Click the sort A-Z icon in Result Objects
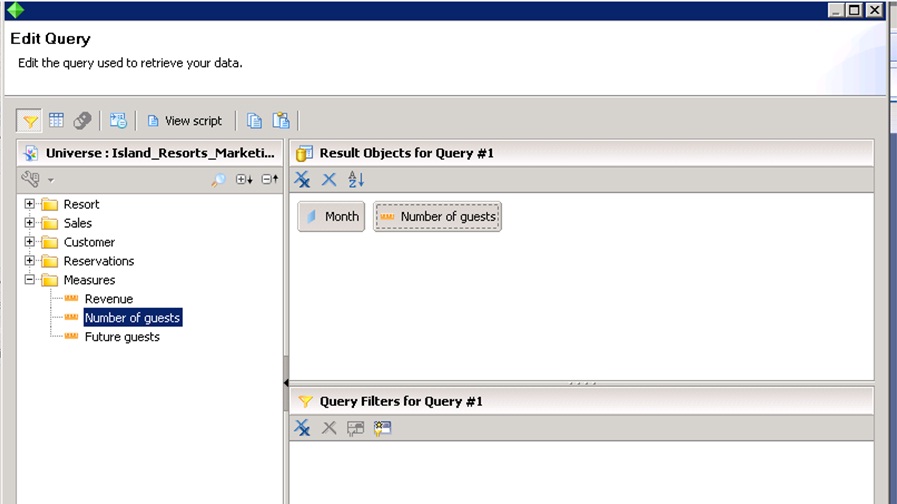This screenshot has height=504, width=897. click(x=356, y=180)
